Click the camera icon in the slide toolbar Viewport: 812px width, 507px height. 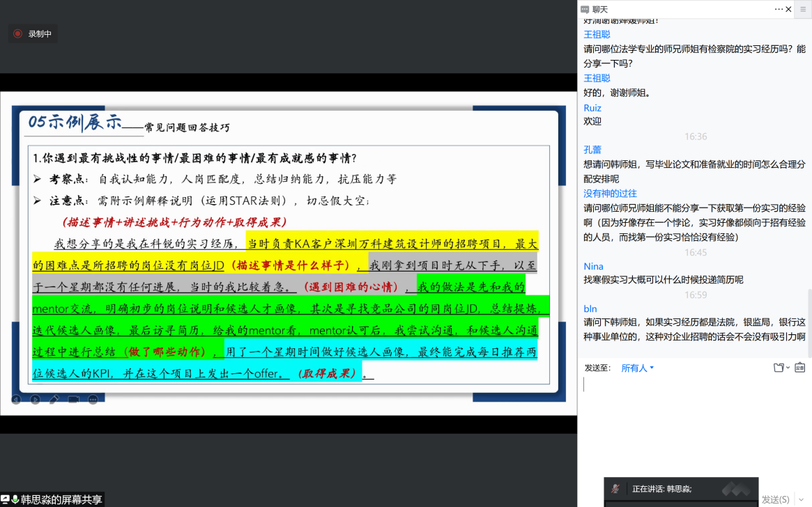click(x=73, y=400)
